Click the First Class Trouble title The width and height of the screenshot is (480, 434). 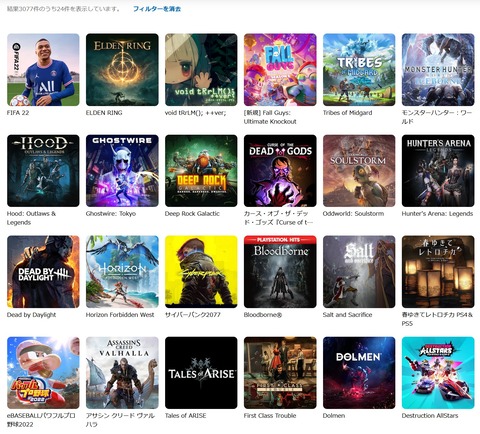270,416
